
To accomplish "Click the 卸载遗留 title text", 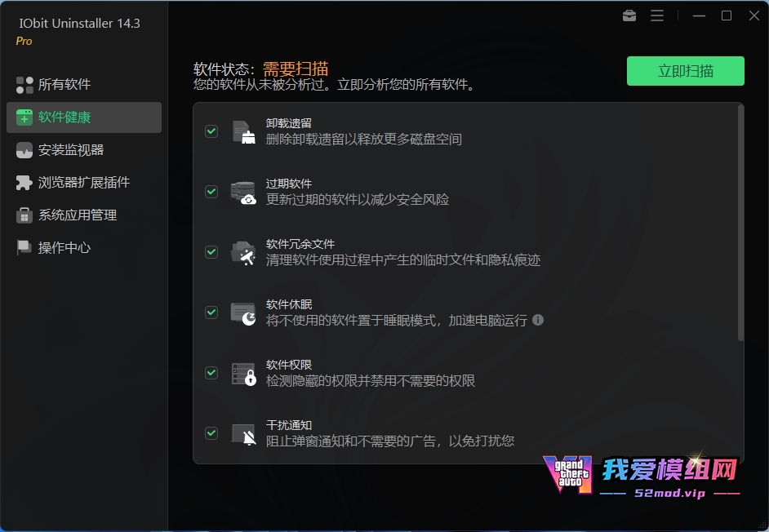I will click(289, 123).
